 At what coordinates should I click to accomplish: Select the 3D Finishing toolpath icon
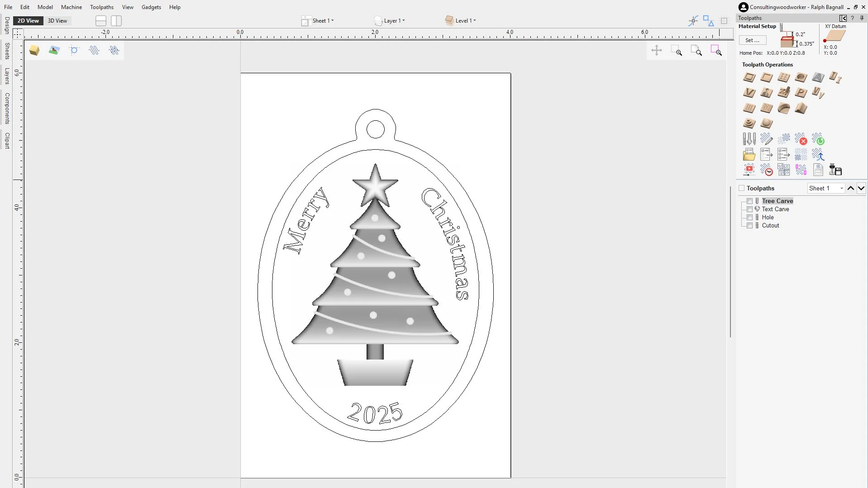pos(767,123)
